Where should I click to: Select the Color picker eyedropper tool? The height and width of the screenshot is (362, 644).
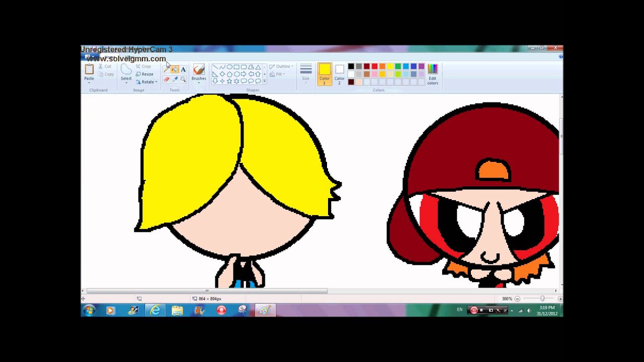click(175, 79)
